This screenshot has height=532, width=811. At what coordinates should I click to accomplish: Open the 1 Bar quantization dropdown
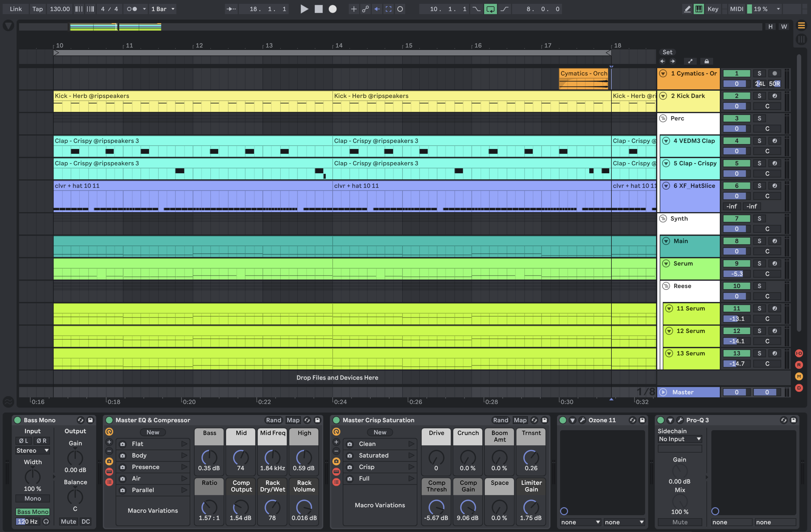click(163, 9)
